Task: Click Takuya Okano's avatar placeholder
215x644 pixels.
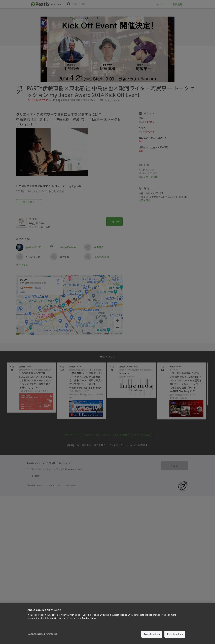Action: point(88,256)
